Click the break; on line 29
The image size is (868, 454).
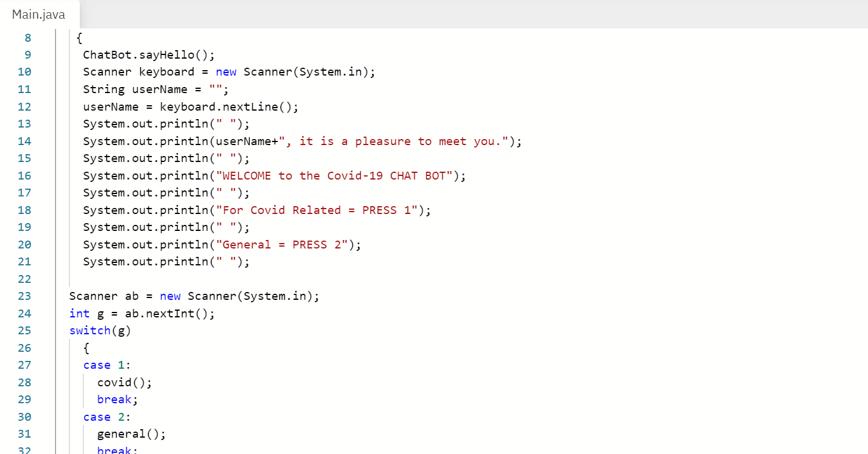(x=117, y=400)
